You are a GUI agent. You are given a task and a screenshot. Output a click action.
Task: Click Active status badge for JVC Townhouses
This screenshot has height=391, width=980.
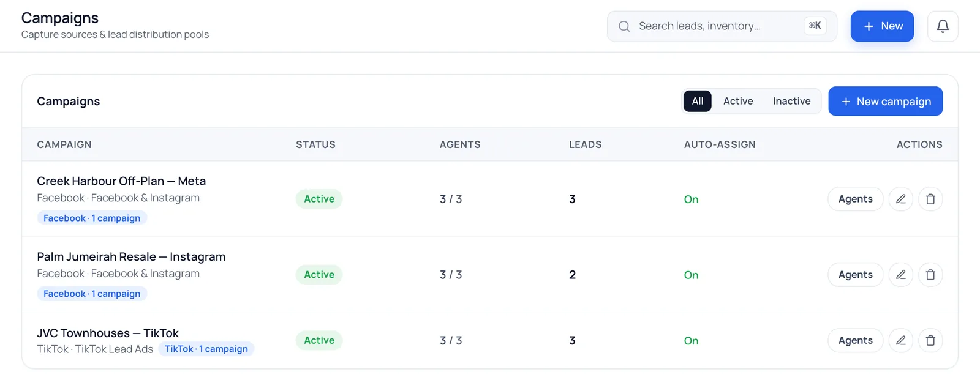click(x=319, y=340)
